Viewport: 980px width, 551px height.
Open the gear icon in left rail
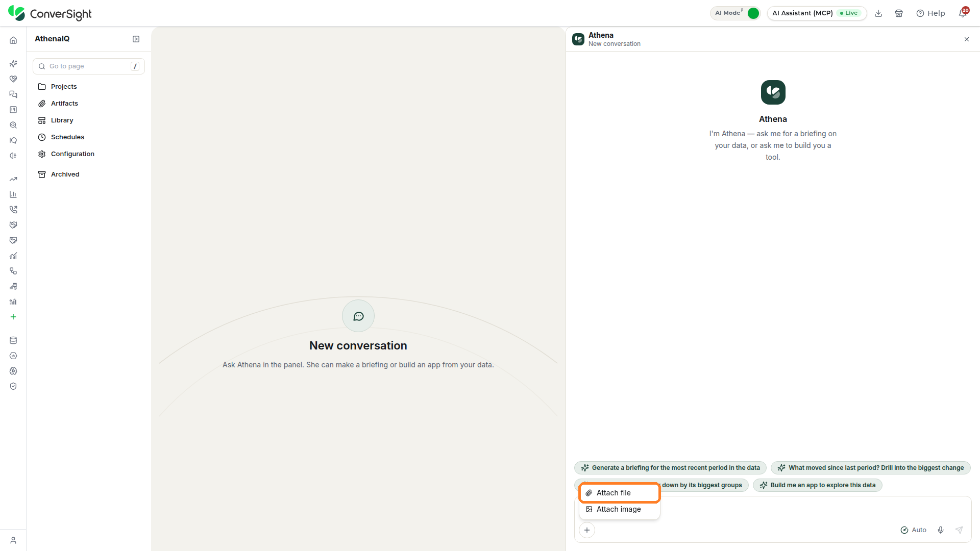[x=13, y=371]
